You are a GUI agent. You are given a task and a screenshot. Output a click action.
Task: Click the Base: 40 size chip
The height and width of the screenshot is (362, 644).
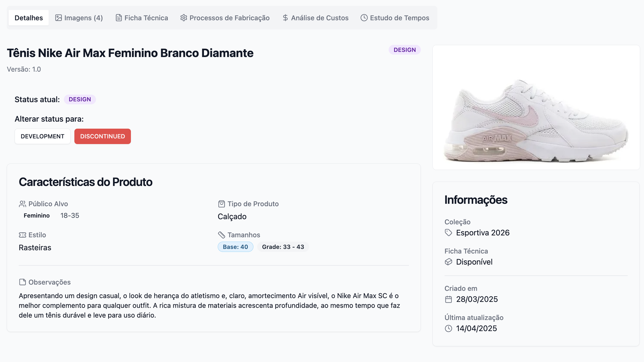tap(235, 247)
